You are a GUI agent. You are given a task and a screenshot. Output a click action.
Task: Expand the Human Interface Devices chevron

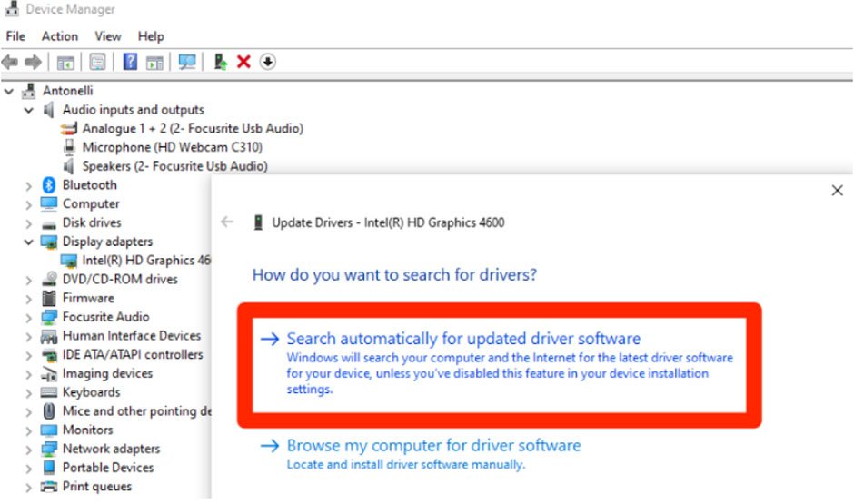[28, 337]
